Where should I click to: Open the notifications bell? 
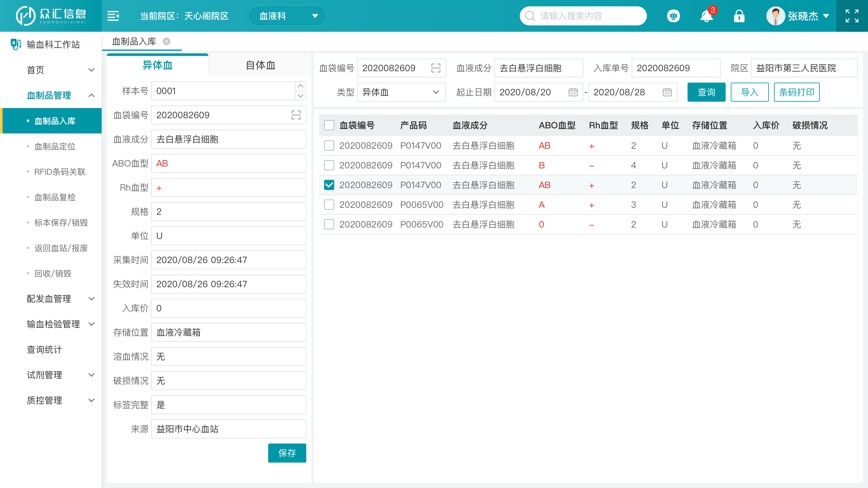coord(706,16)
